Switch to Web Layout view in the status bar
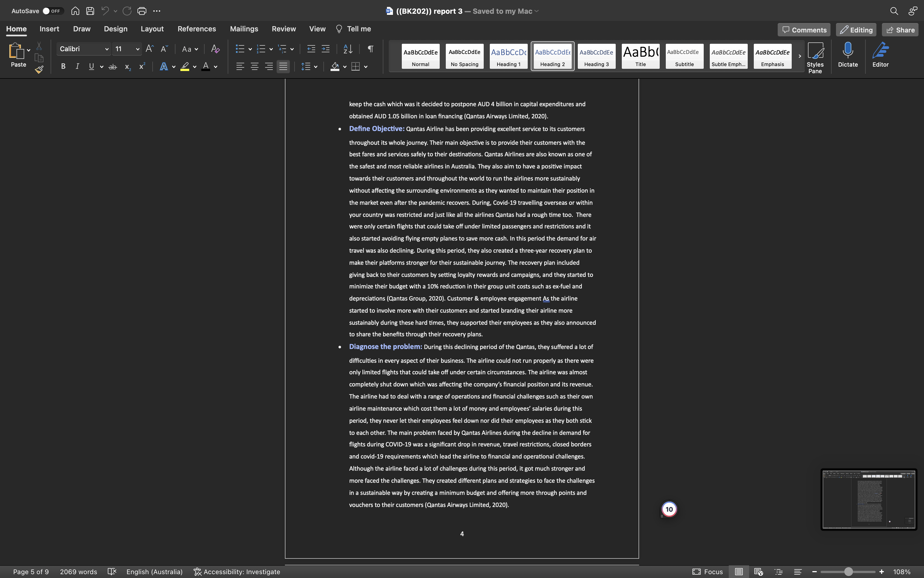Viewport: 924px width, 578px height. [x=759, y=572]
